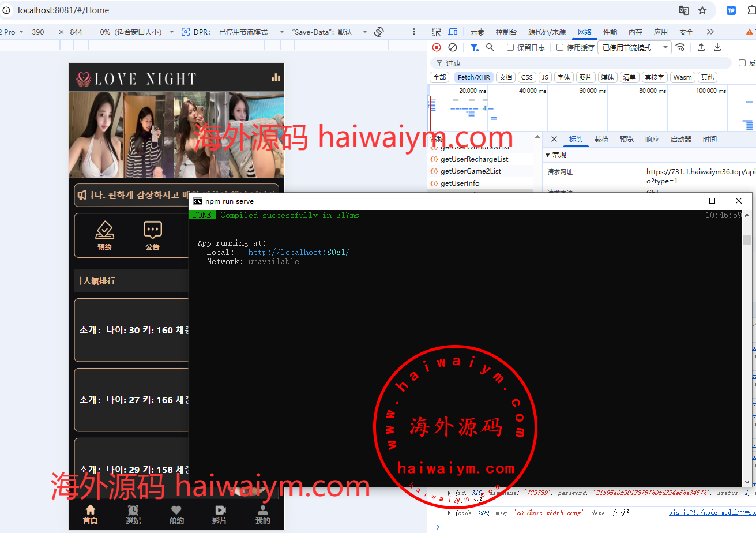Viewport: 756px width, 533px height.
Task: Open device toolbar throttling dropdown
Action: tap(251, 32)
